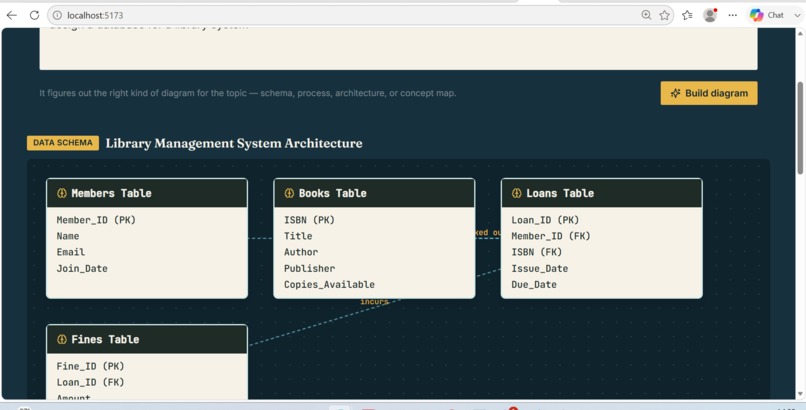Click the scrollbar up arrow
This screenshot has width=806, height=410.
tap(800, 33)
